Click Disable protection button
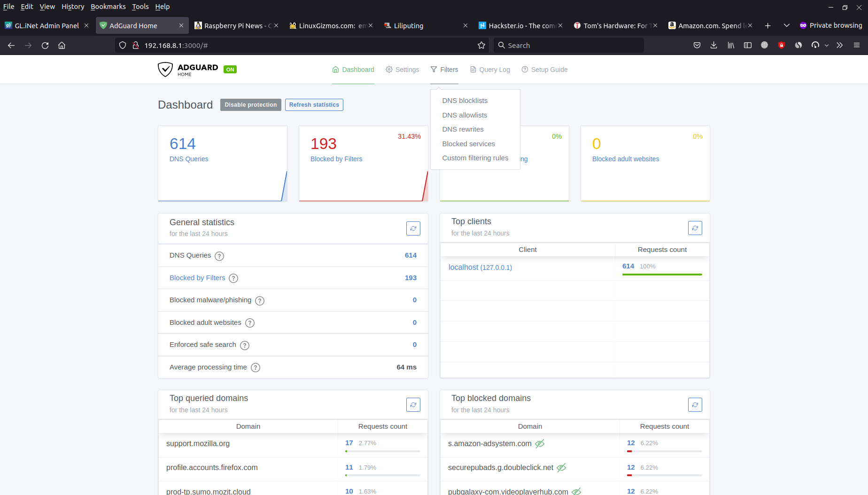The width and height of the screenshot is (868, 495). pyautogui.click(x=250, y=105)
